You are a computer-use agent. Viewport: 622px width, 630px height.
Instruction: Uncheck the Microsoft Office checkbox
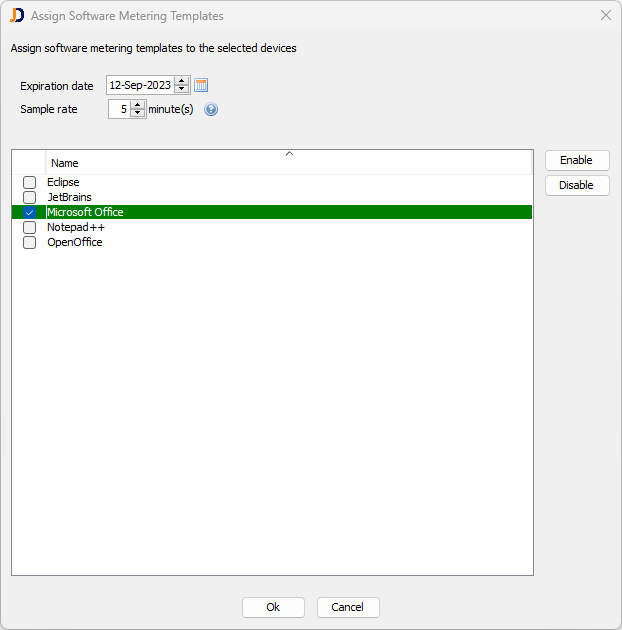coord(29,212)
